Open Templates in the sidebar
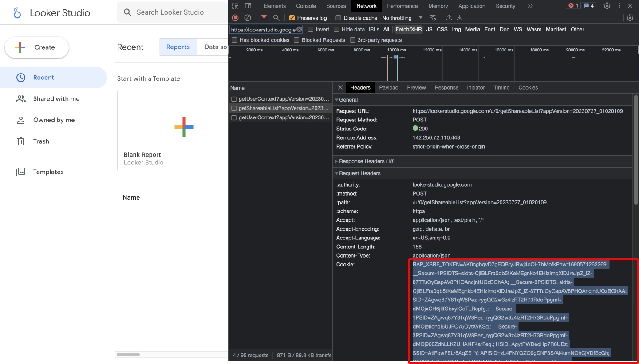Viewport: 639px width, 364px height. (x=53, y=172)
